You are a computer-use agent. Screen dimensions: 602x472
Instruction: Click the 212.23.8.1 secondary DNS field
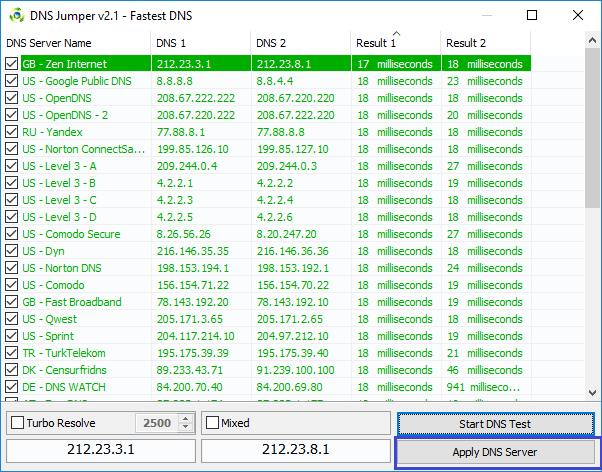[x=296, y=450]
